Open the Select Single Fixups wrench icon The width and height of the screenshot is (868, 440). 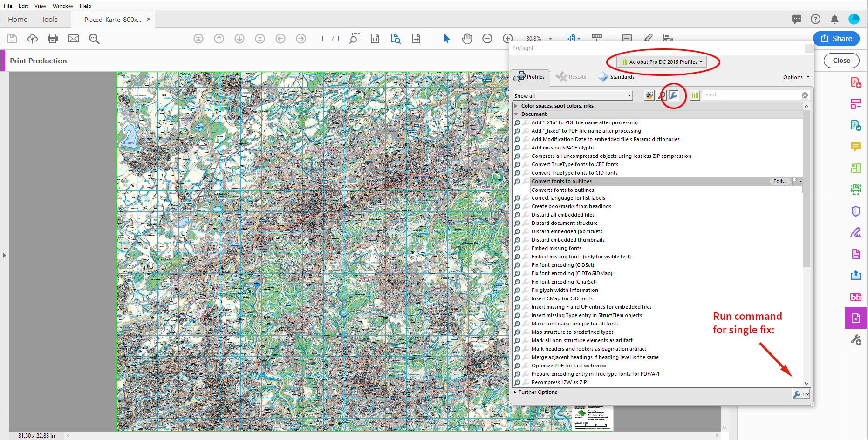click(x=674, y=95)
